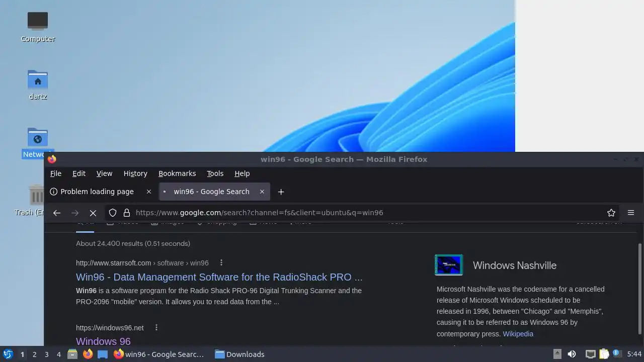Open the History menu
Image resolution: width=644 pixels, height=362 pixels.
pyautogui.click(x=135, y=173)
